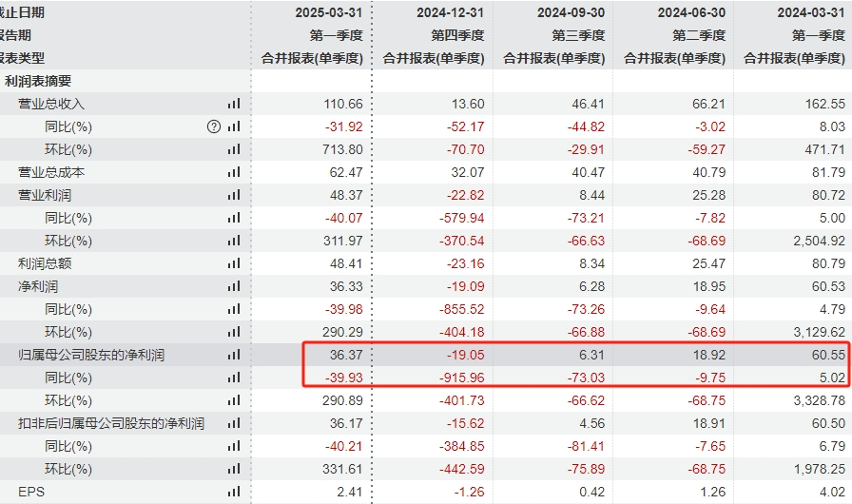Click total profit value -23.16

pyautogui.click(x=466, y=263)
